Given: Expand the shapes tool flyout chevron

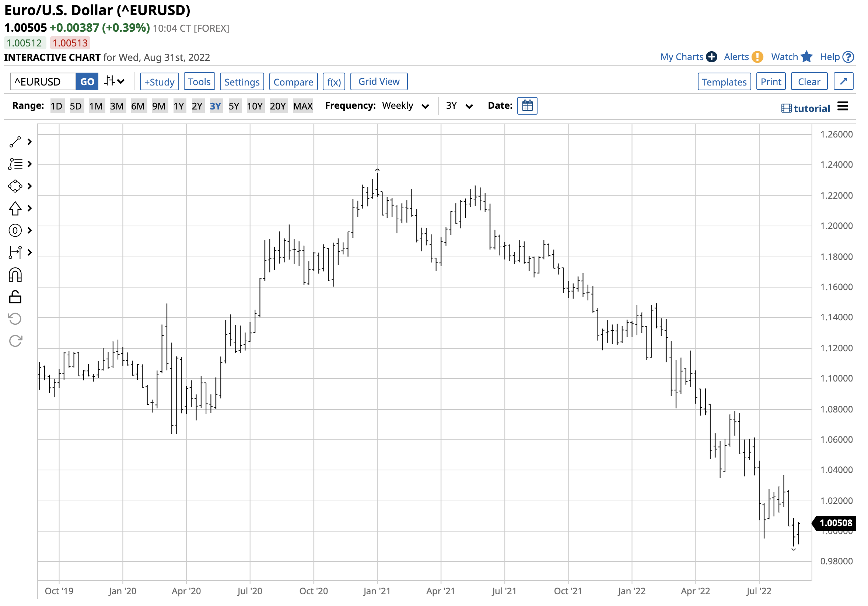Looking at the screenshot, I should click(30, 187).
